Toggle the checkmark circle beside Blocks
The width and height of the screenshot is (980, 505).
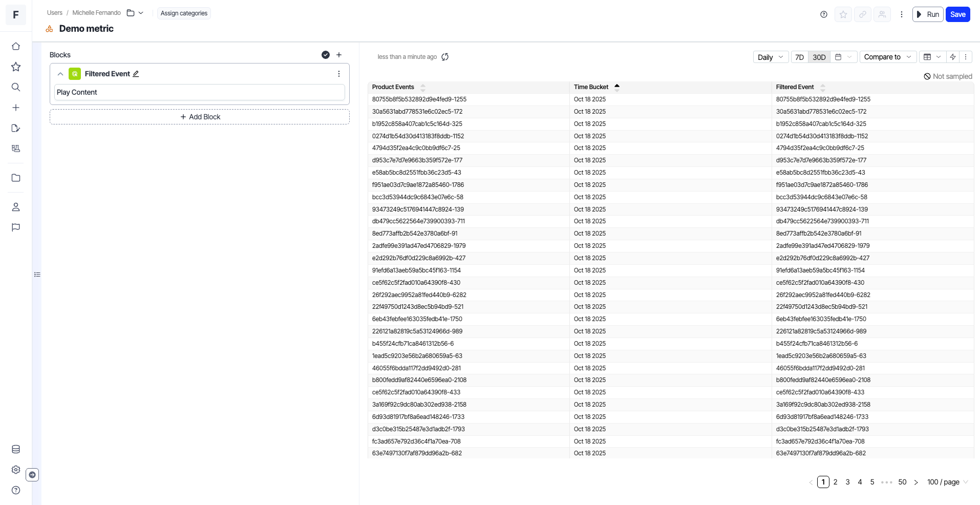coord(325,55)
